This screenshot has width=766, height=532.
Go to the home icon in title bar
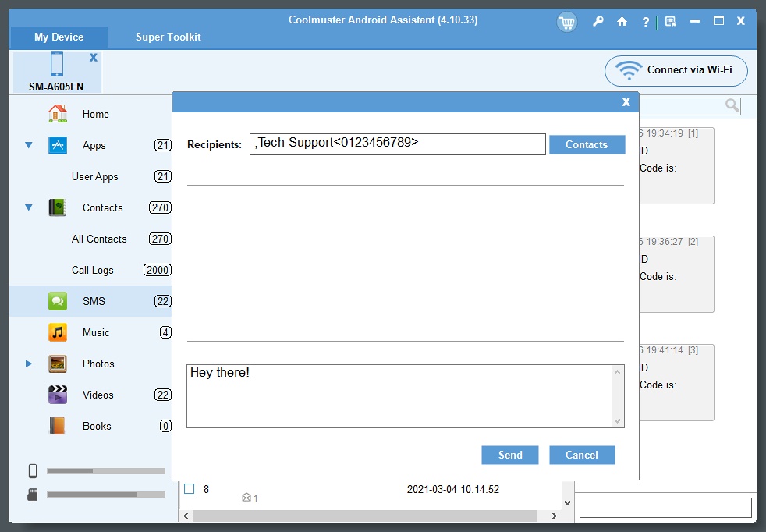[622, 22]
